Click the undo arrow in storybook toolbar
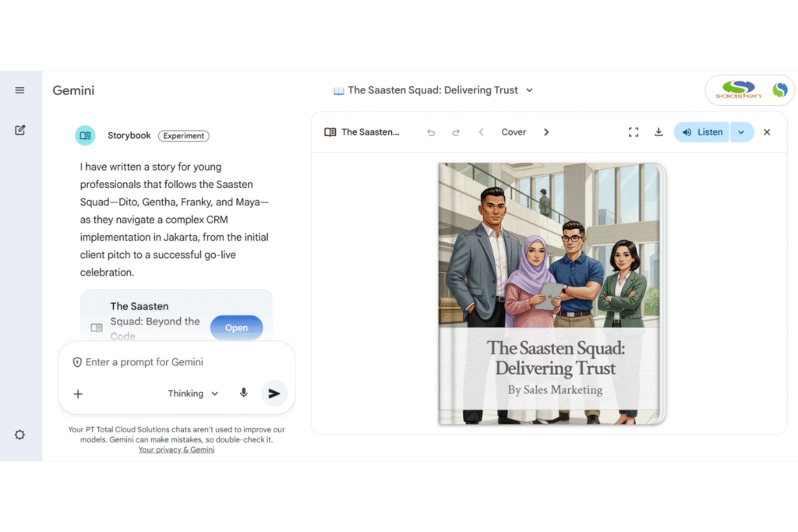Image resolution: width=798 pixels, height=532 pixels. coord(431,132)
